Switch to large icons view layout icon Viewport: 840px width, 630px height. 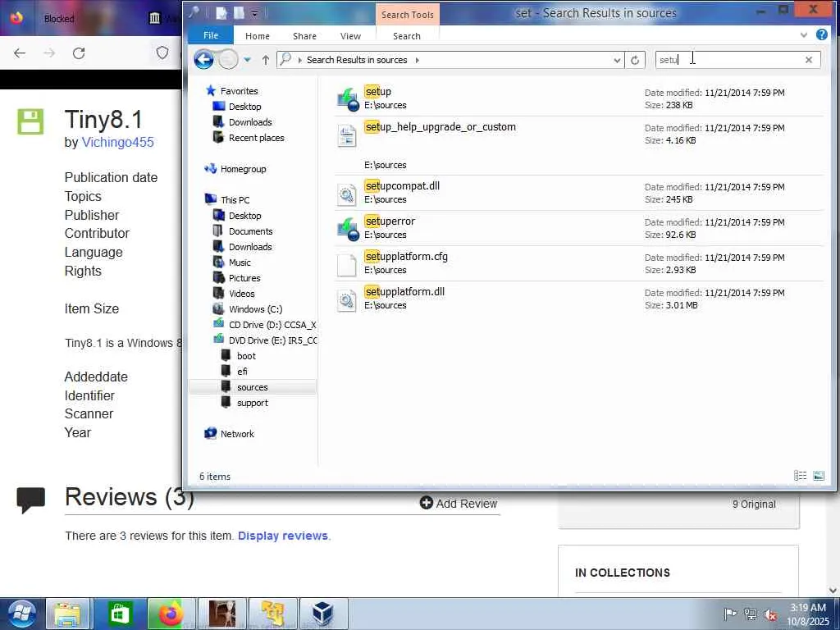coord(819,476)
